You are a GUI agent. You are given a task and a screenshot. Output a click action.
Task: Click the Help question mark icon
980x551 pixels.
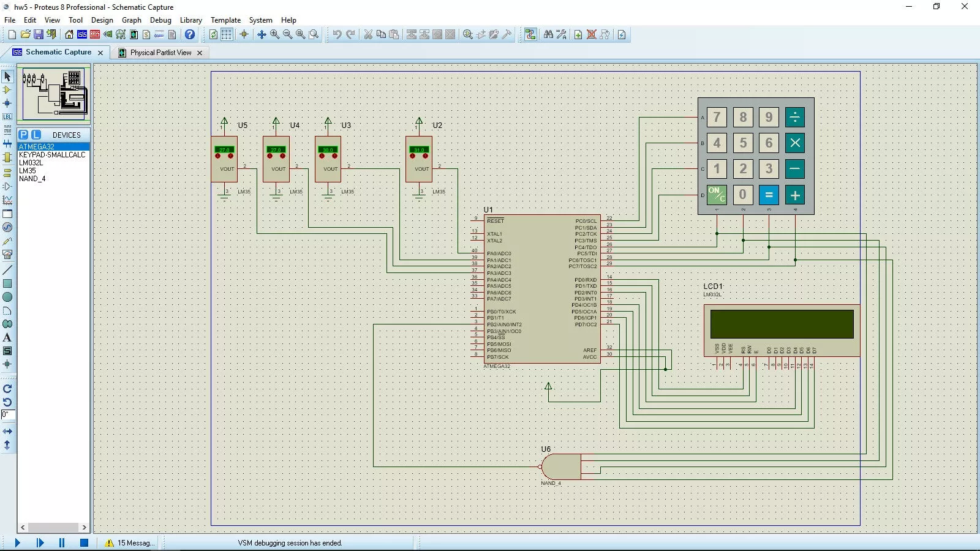point(190,34)
